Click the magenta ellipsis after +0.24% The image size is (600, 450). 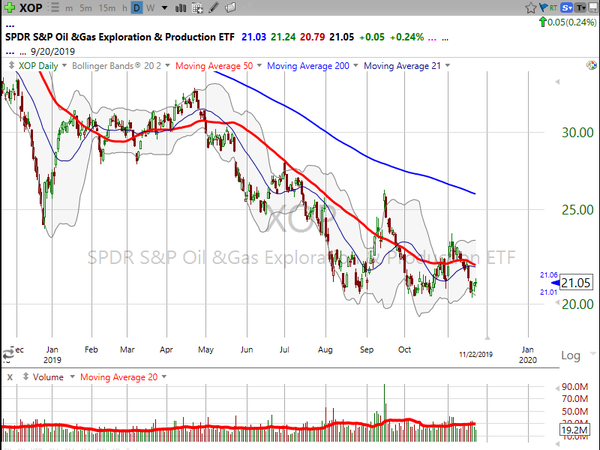coord(432,39)
